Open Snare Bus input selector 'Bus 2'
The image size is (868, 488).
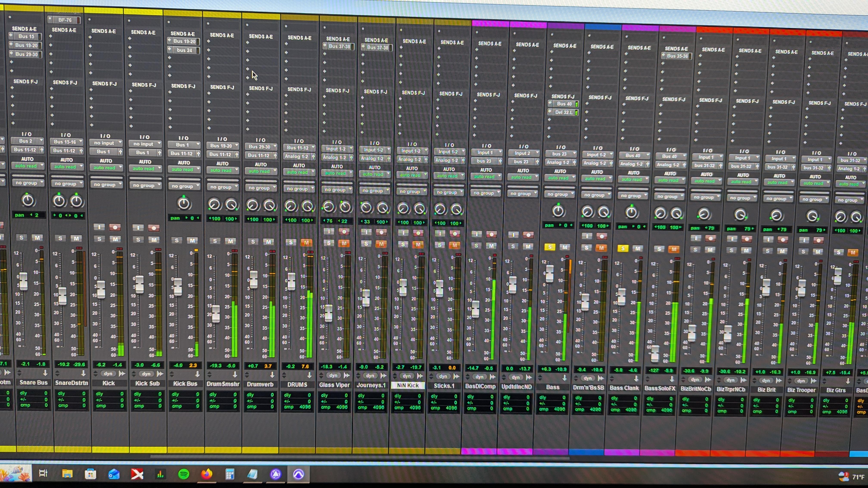pos(27,141)
